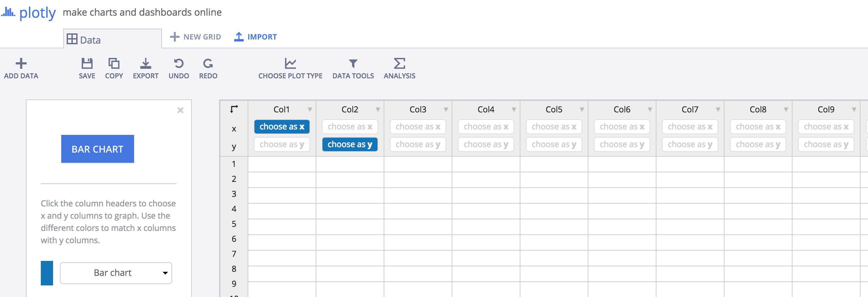The height and width of the screenshot is (297, 868).
Task: Switch to the Data tab
Action: [x=113, y=40]
